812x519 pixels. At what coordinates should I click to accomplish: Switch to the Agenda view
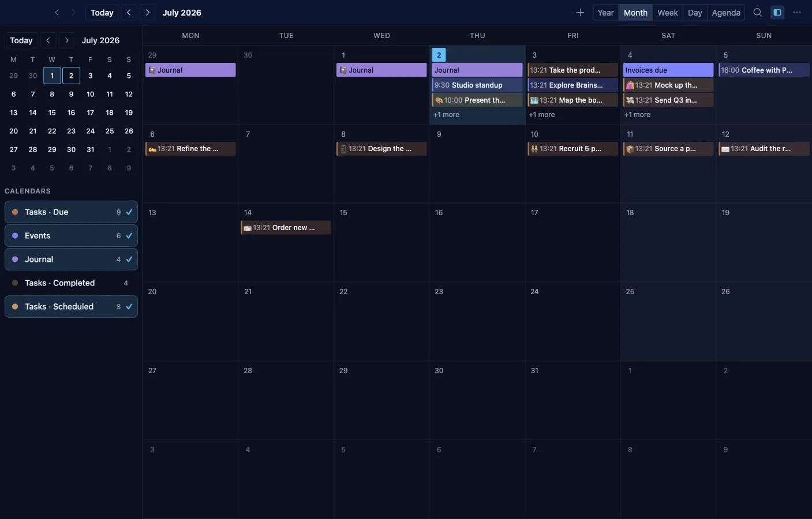pyautogui.click(x=726, y=12)
